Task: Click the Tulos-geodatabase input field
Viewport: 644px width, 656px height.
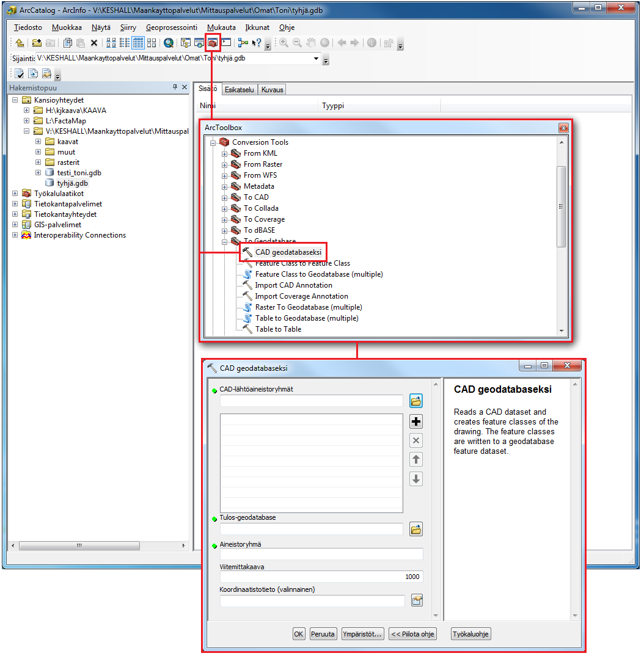Action: point(312,529)
